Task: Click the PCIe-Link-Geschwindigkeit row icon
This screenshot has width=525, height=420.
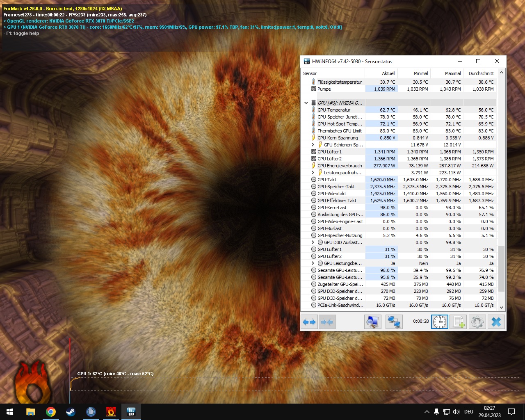Action: click(x=314, y=305)
